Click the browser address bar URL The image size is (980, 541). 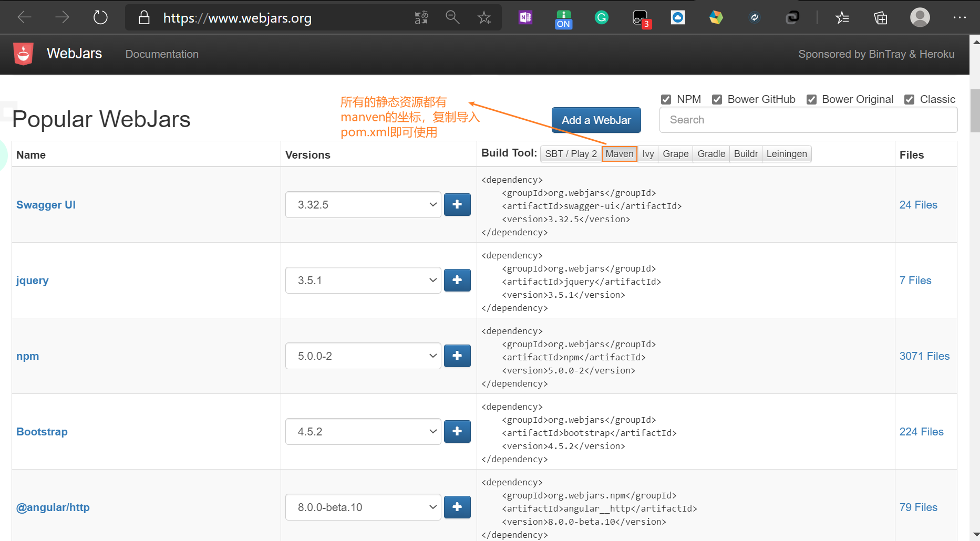(238, 18)
